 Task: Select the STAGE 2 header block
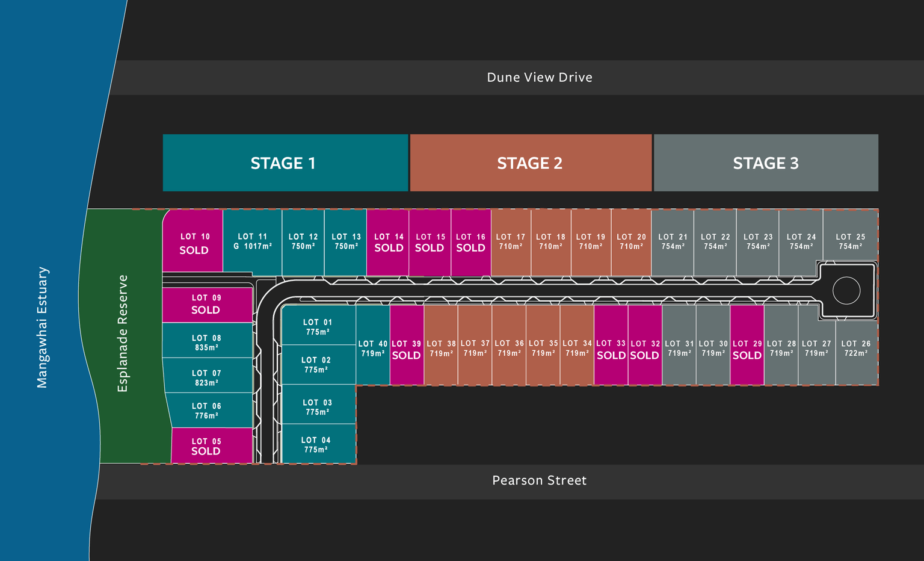(x=531, y=163)
